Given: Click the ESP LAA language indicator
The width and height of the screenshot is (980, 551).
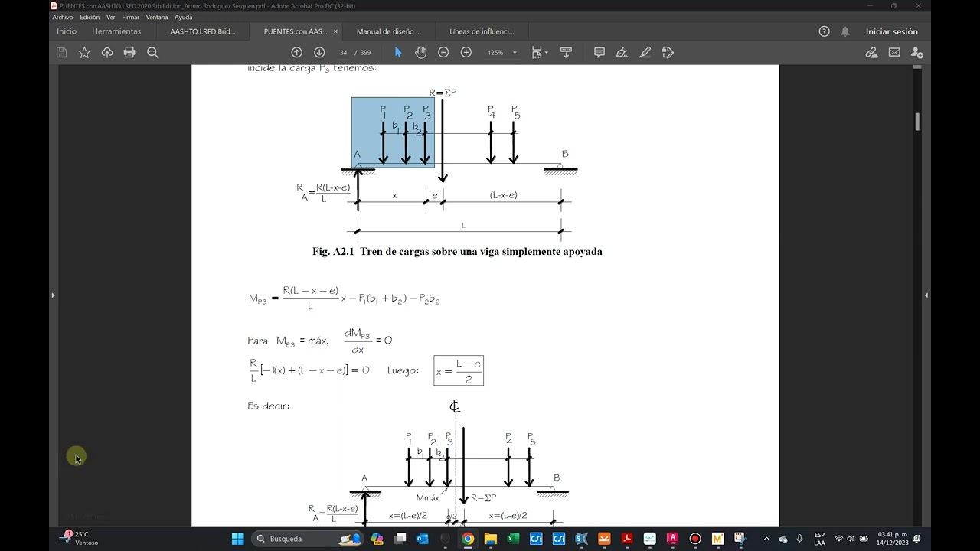Looking at the screenshot, I should pyautogui.click(x=819, y=539).
